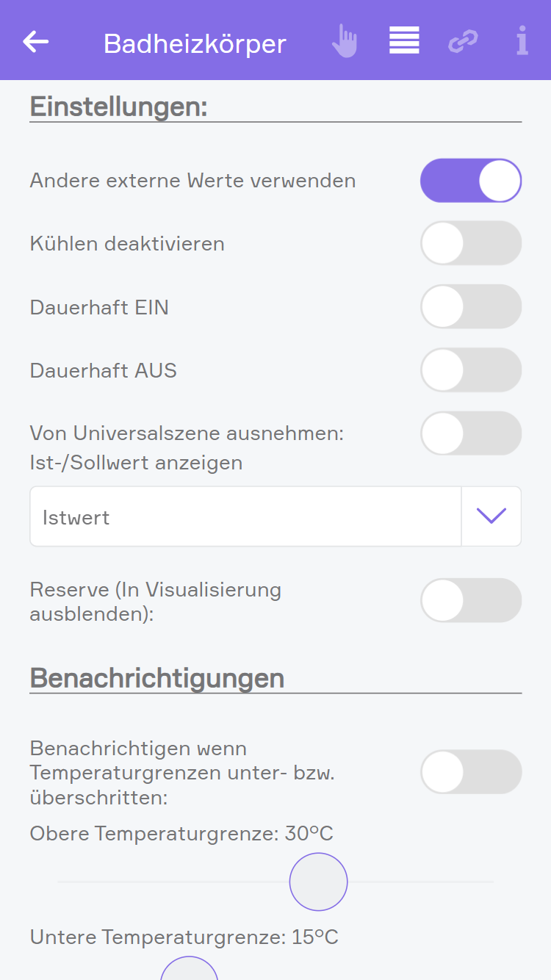Screen dimensions: 551x980
Task: Go back using the header arrow
Action: 35,42
